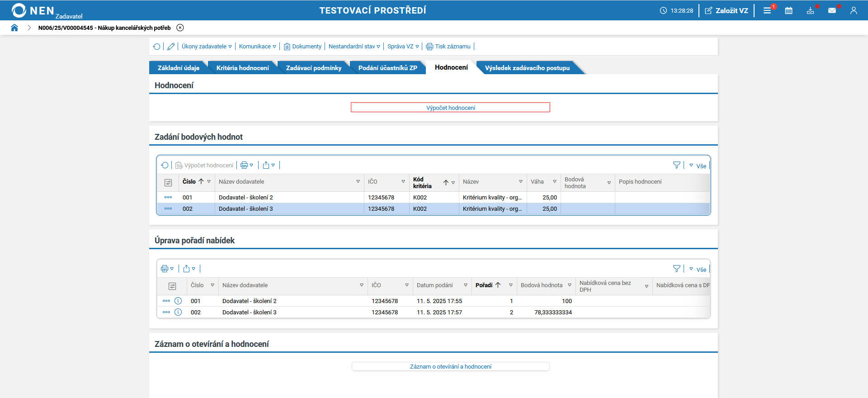Open row menu dots for offer 002 in ranking grid
This screenshot has width=868, height=398.
click(166, 312)
